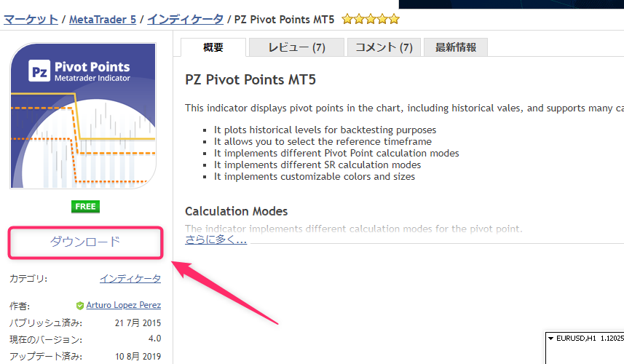The height and width of the screenshot is (364, 624).
Task: Click the current version value 4.0
Action: 154,339
